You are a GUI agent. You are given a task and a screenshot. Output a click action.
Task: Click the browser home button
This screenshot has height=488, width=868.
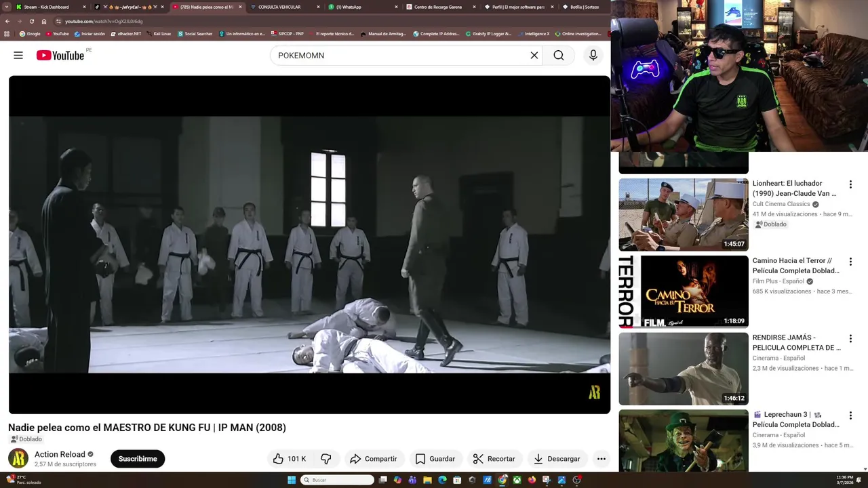pos(44,21)
